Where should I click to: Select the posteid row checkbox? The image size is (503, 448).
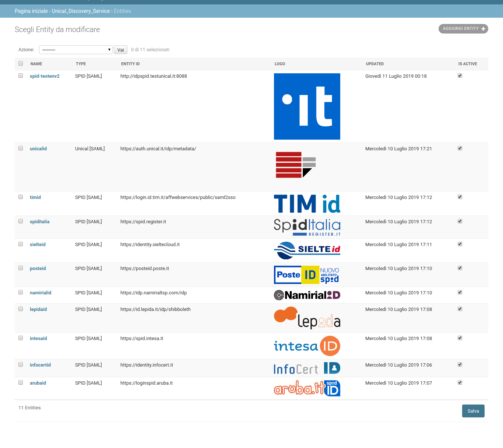[x=21, y=268]
